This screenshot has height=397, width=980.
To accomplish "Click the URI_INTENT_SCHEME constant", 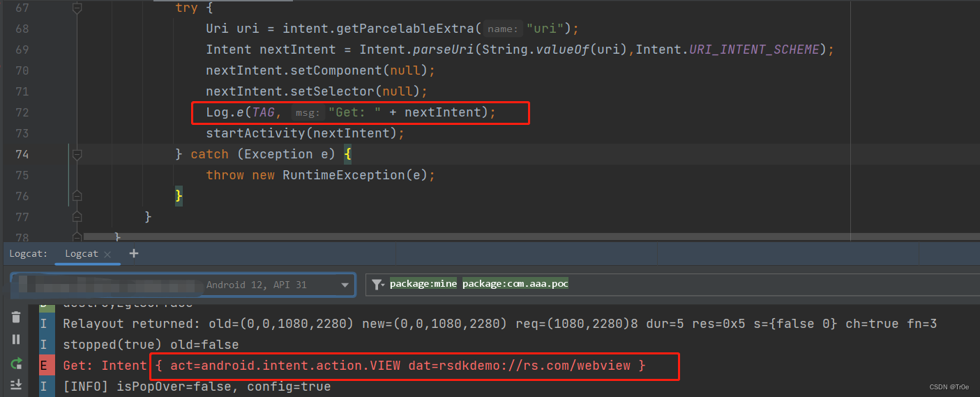I will pyautogui.click(x=754, y=50).
